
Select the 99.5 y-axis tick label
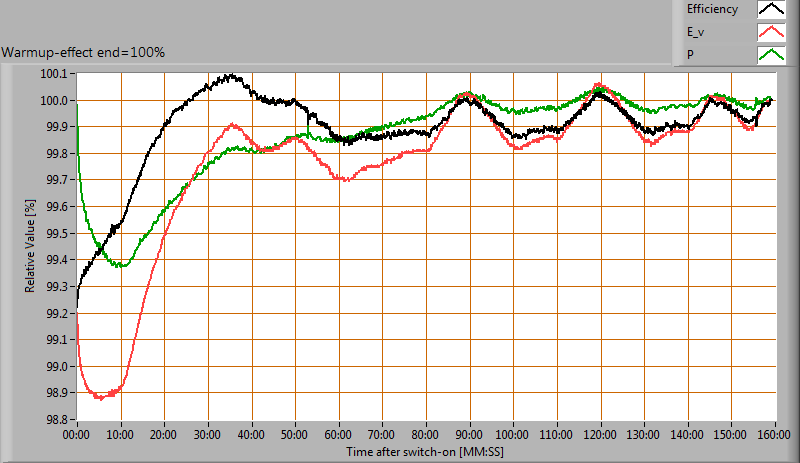coord(56,234)
